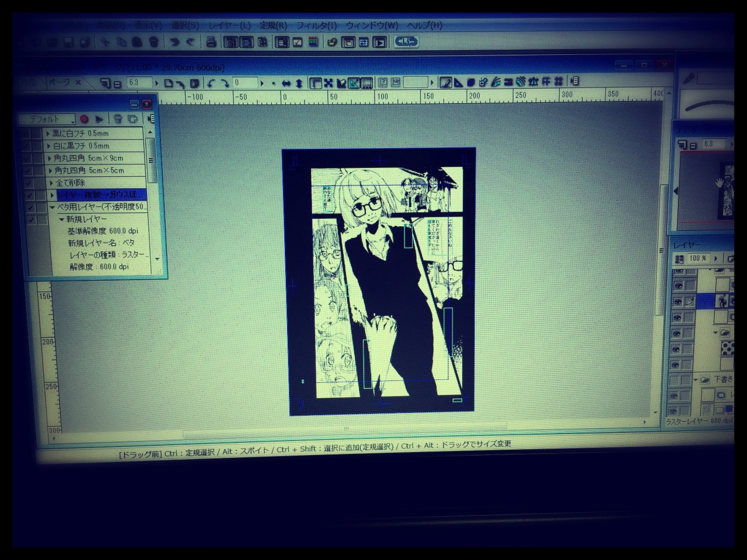Expand the 角丸四角 5cm×9cm action

point(50,158)
